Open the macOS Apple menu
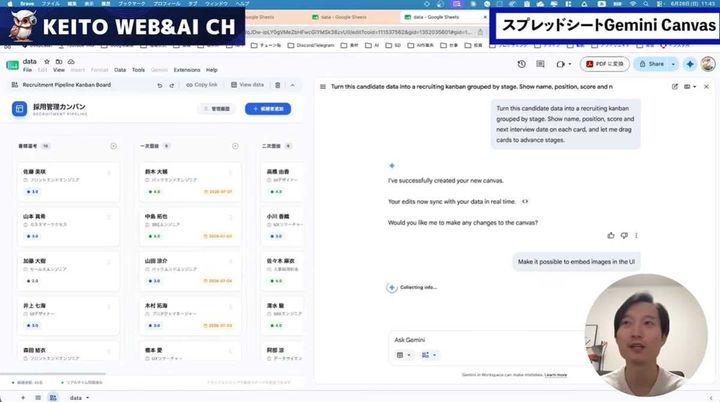 (10, 3)
